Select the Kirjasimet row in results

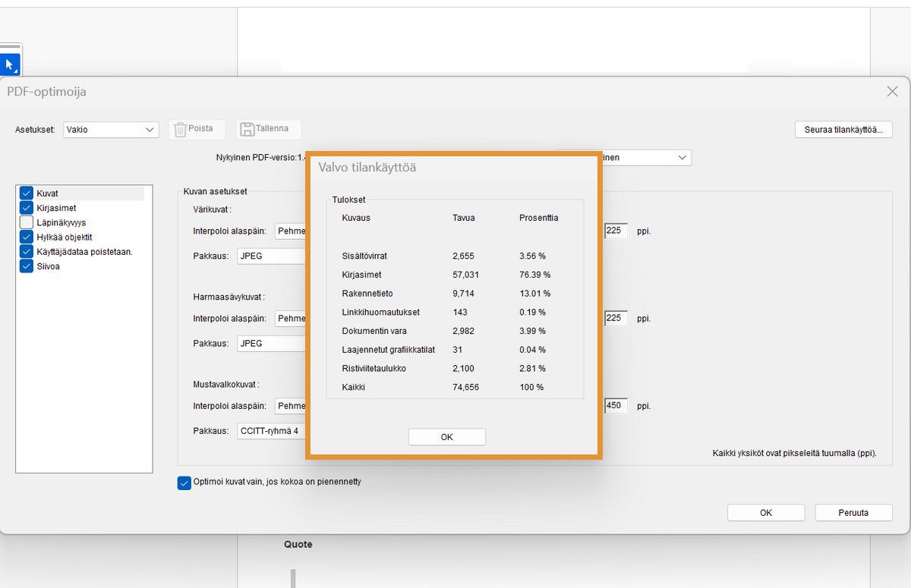[x=361, y=275]
